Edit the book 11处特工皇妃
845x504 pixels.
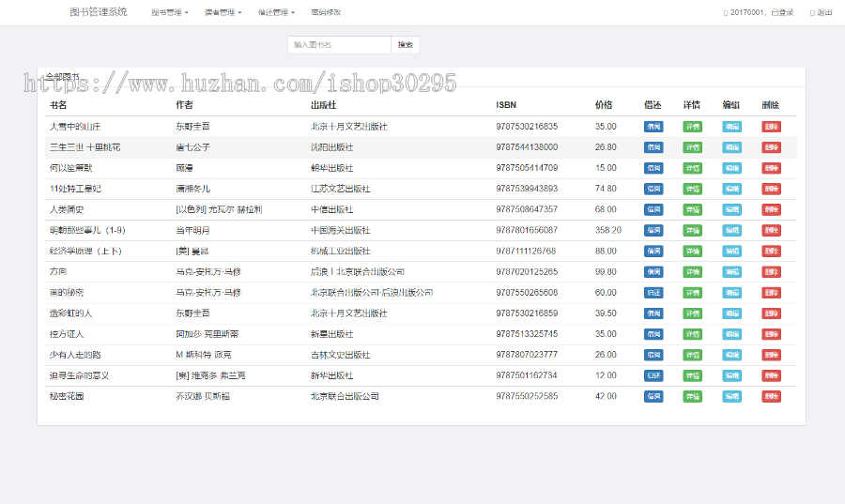731,189
